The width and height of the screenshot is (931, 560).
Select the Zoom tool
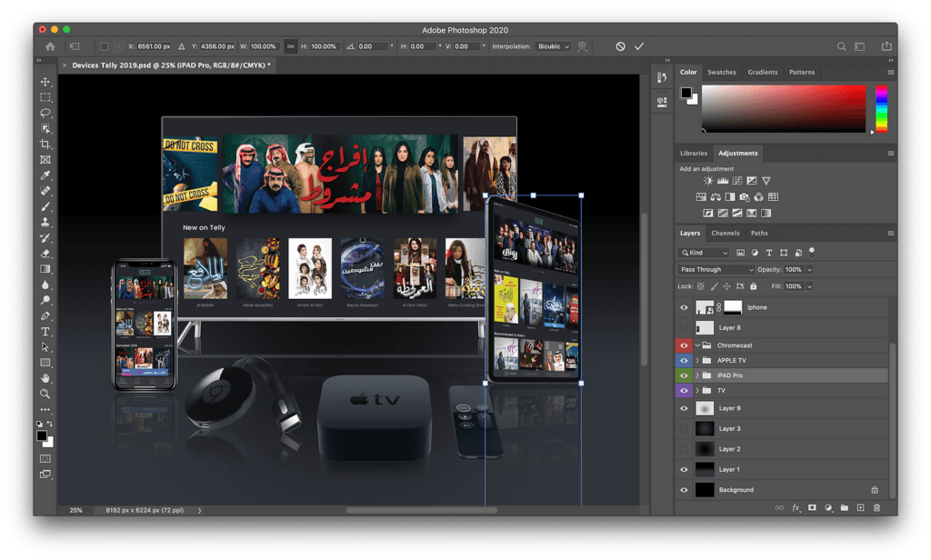click(45, 394)
